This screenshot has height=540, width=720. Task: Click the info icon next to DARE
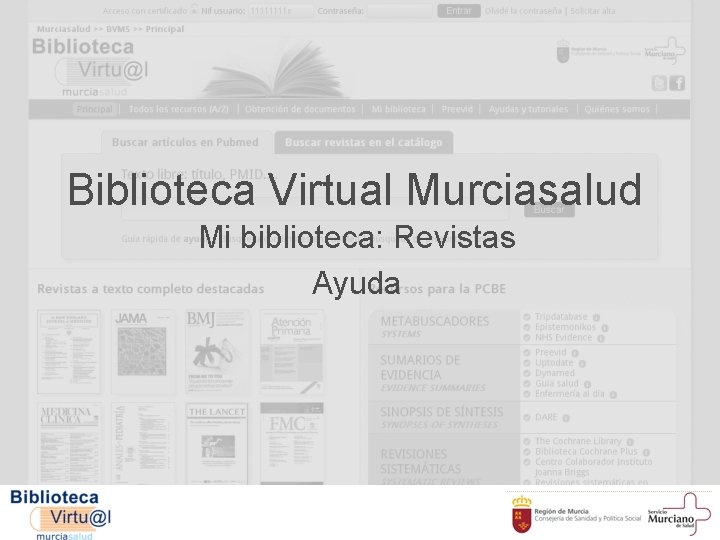click(566, 418)
